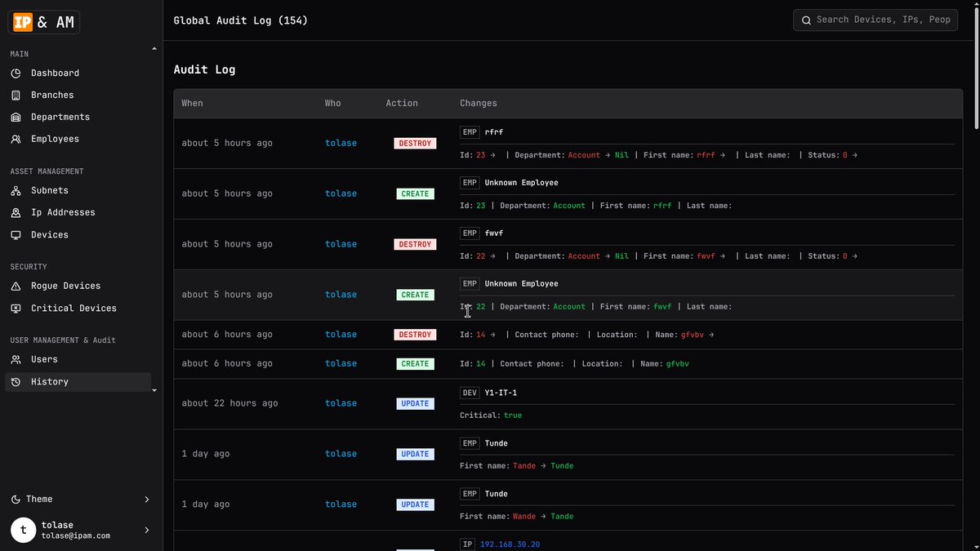This screenshot has width=980, height=551.
Task: Click the Devices monitor icon
Action: pyautogui.click(x=16, y=235)
